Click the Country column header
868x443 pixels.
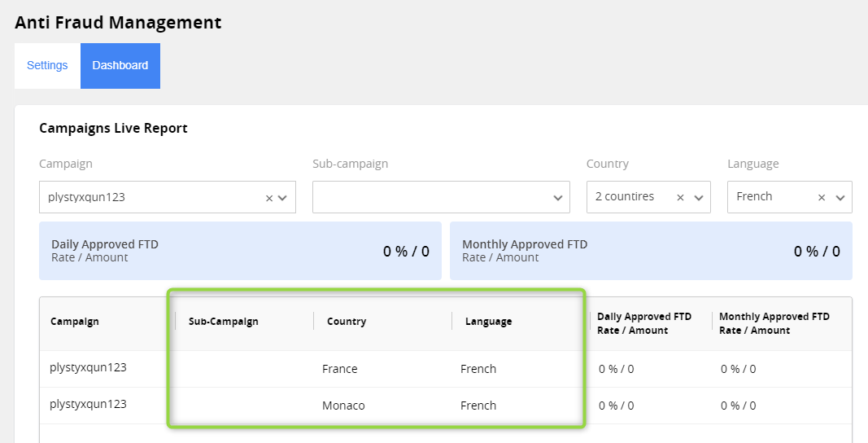coord(347,322)
